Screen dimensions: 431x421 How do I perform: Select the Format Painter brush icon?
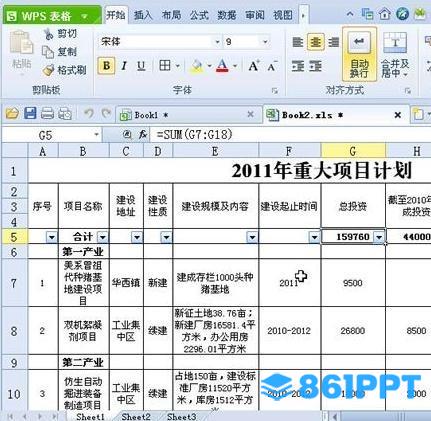[x=49, y=70]
